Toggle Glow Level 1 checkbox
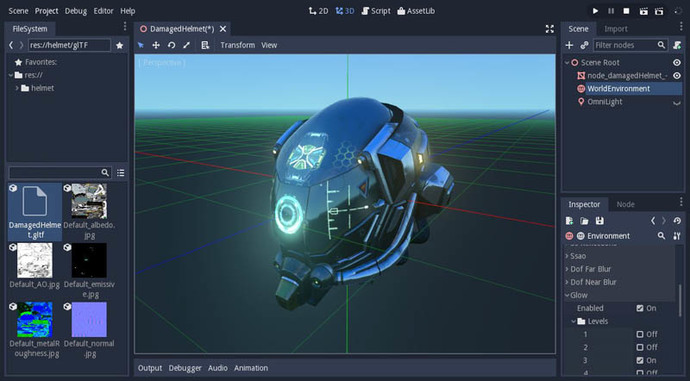 point(640,334)
